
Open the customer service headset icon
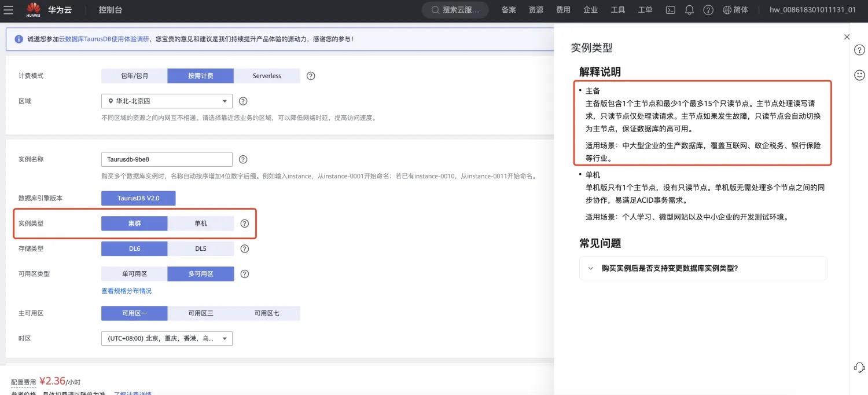pyautogui.click(x=860, y=367)
